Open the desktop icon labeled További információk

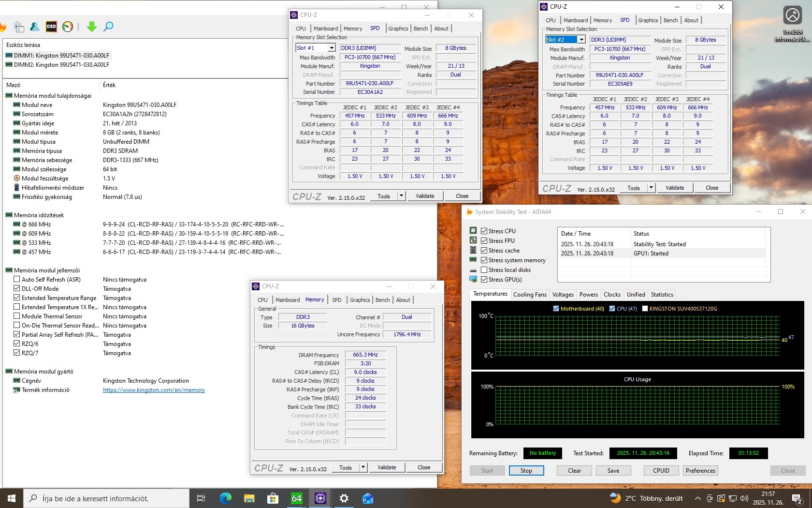coord(793,24)
